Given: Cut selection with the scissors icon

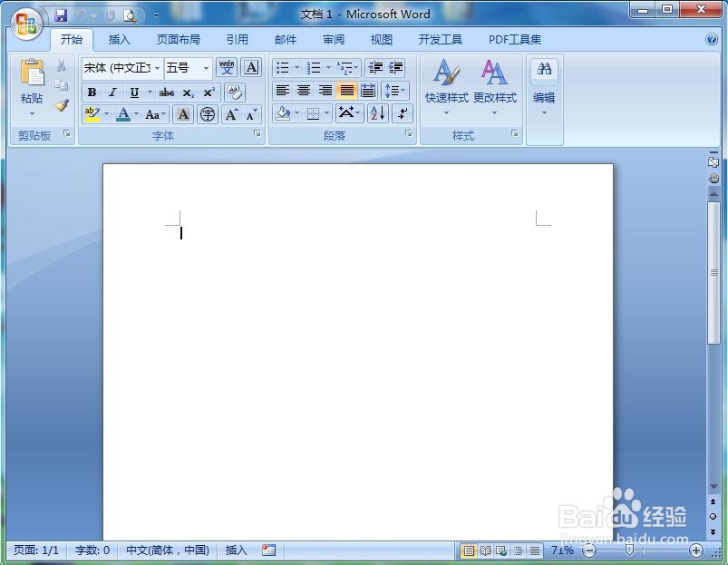Looking at the screenshot, I should click(x=62, y=65).
